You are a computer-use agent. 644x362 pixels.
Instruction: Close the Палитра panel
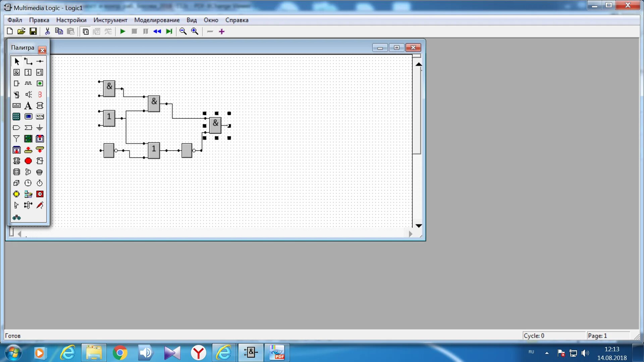(42, 51)
